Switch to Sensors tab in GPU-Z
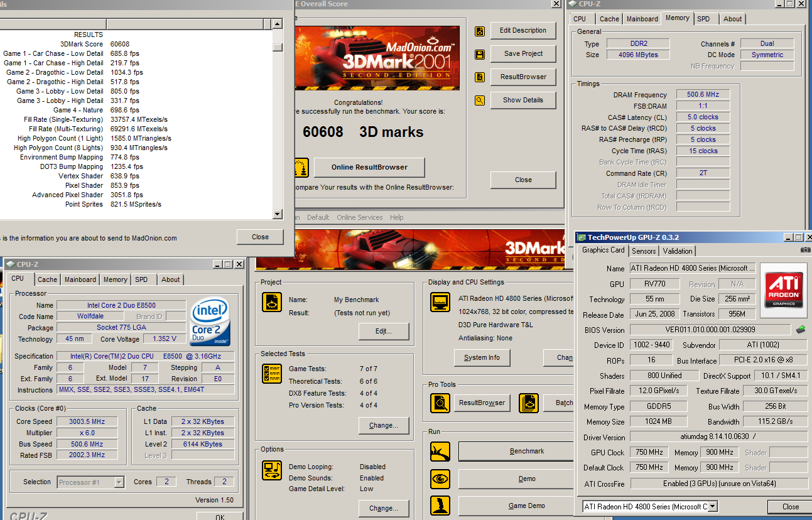The height and width of the screenshot is (520, 812). tap(644, 251)
